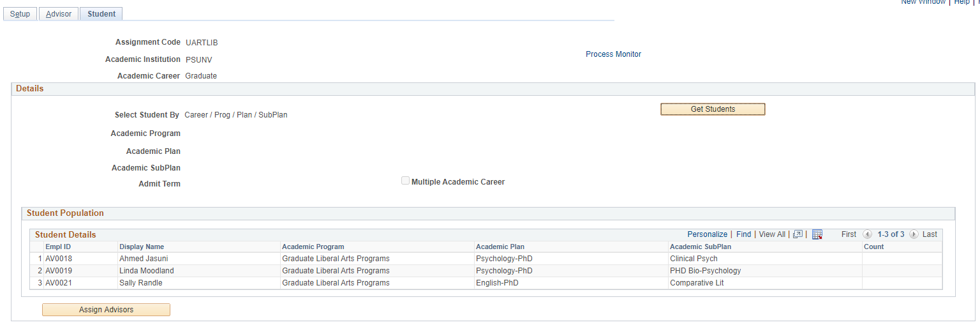Download Student Details grid to spreadsheet

pyautogui.click(x=817, y=234)
